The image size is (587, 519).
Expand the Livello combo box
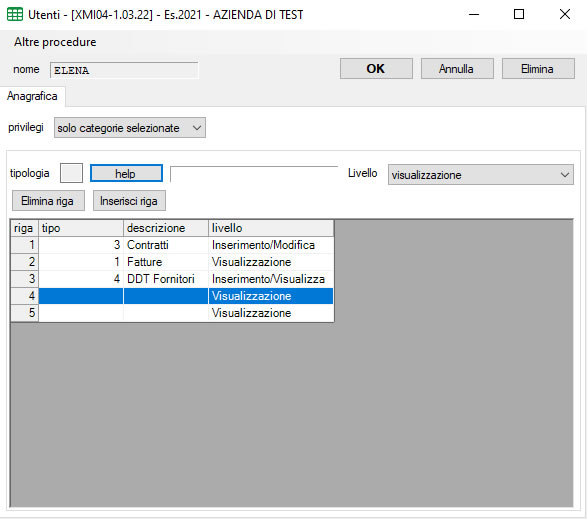(480, 174)
